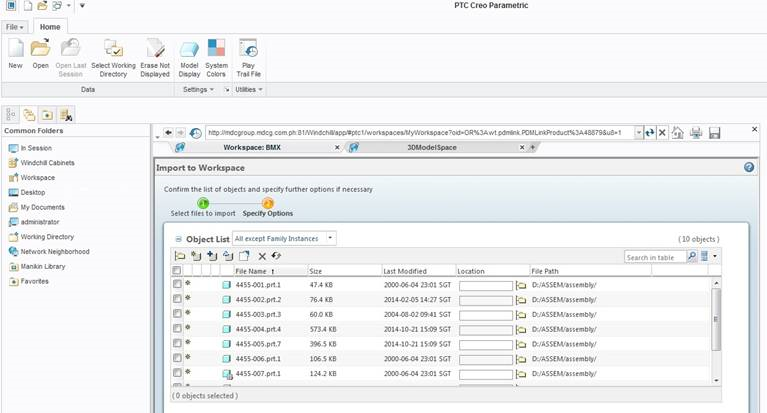
Task: Check the box for 4455-004.prt.4
Action: point(177,328)
